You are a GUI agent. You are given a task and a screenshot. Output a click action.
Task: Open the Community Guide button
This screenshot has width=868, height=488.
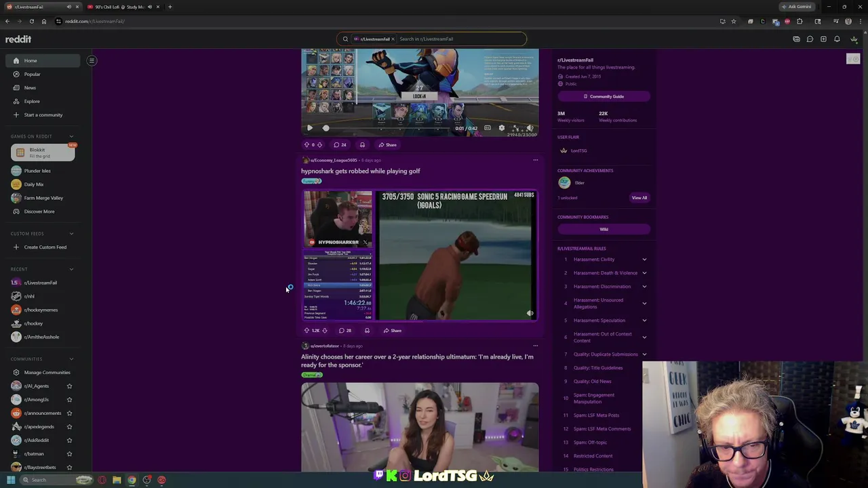click(604, 96)
